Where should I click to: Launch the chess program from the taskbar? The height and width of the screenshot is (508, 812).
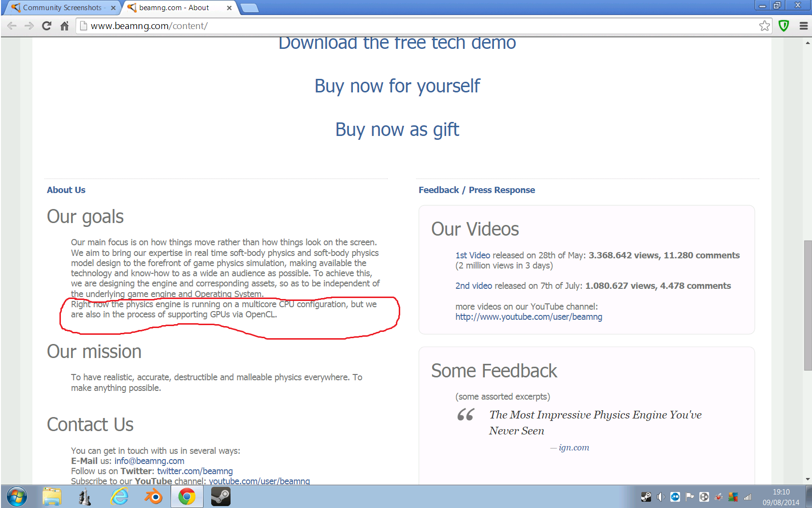coord(85,497)
